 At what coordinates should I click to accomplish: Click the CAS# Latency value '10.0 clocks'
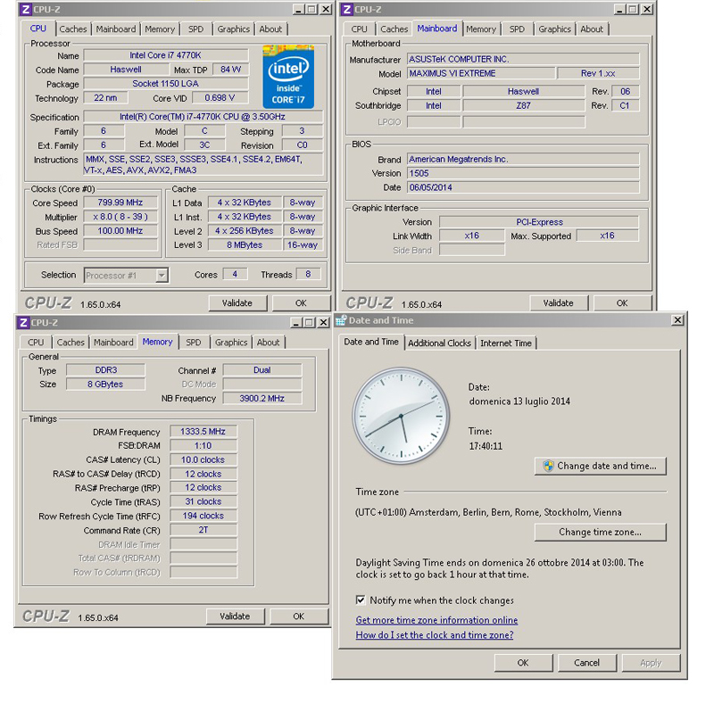pyautogui.click(x=203, y=459)
